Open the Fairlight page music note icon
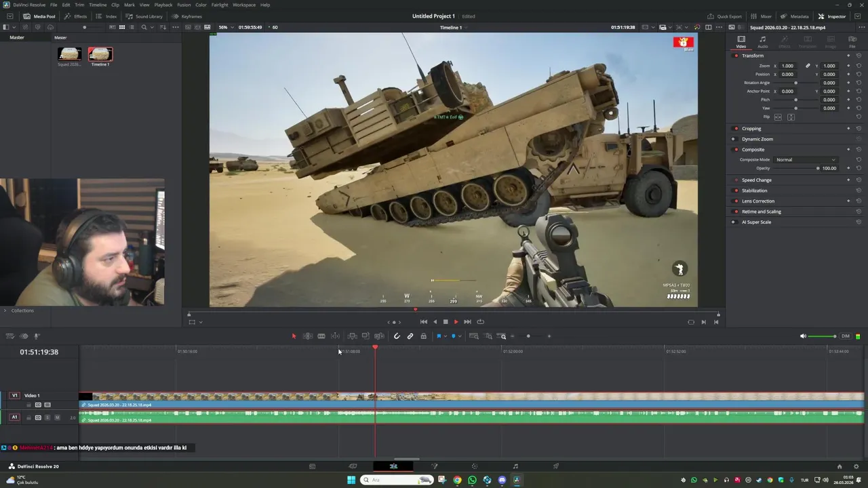The height and width of the screenshot is (488, 868). click(515, 466)
